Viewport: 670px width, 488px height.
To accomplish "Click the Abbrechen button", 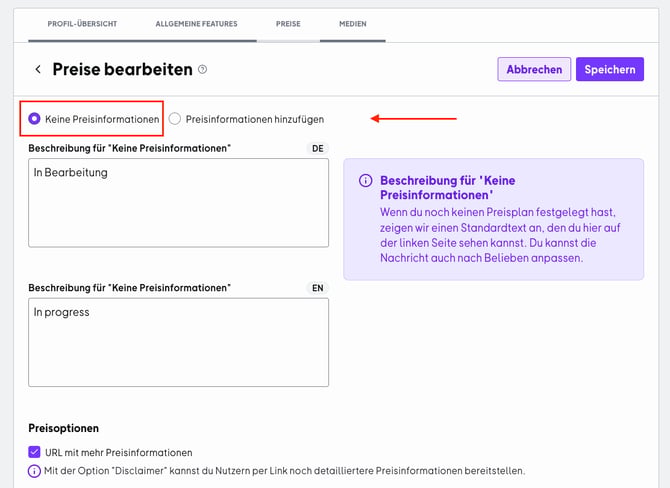I will 534,69.
